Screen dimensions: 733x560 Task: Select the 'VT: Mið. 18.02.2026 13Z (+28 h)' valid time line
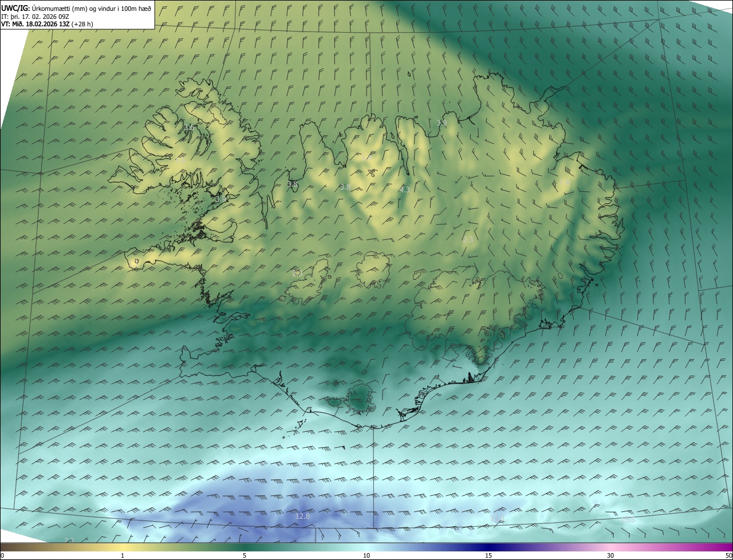pos(48,24)
